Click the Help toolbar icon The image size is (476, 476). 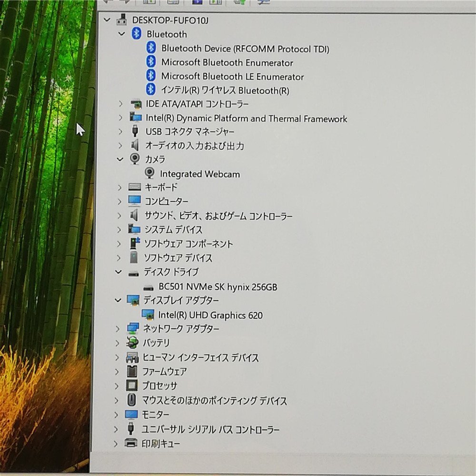coord(198,2)
